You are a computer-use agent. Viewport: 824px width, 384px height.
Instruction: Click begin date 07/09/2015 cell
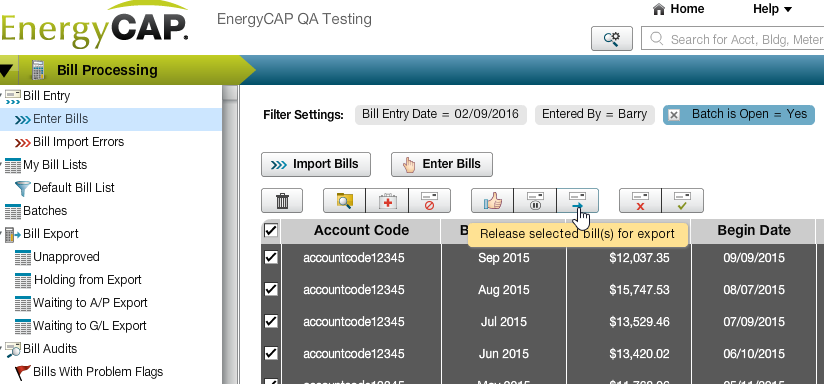click(754, 321)
